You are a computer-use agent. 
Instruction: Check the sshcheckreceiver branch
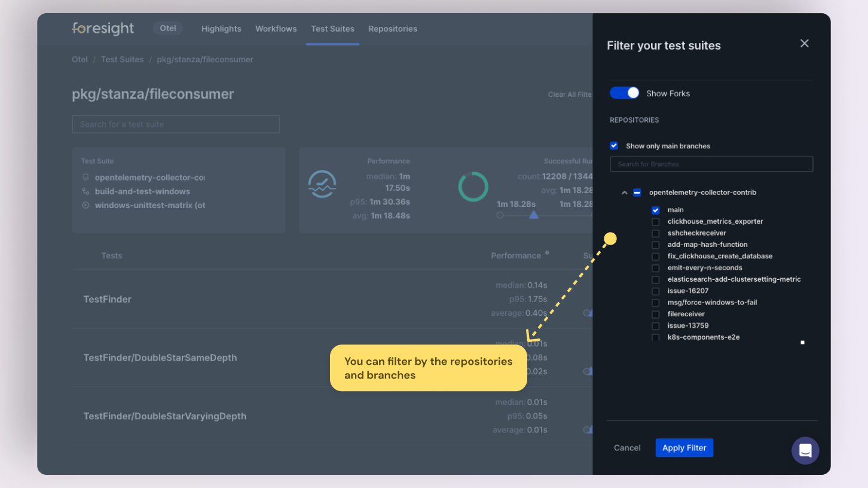(x=656, y=233)
